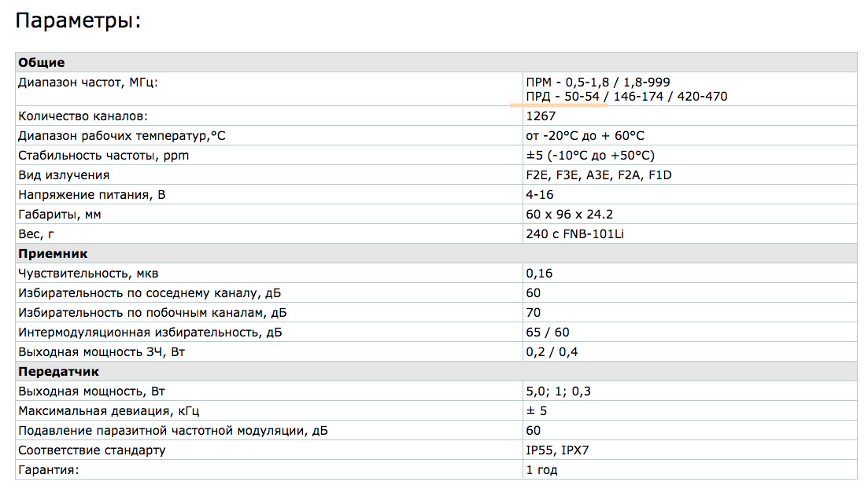
Task: Click the Передатчик section header
Action: pyautogui.click(x=59, y=371)
